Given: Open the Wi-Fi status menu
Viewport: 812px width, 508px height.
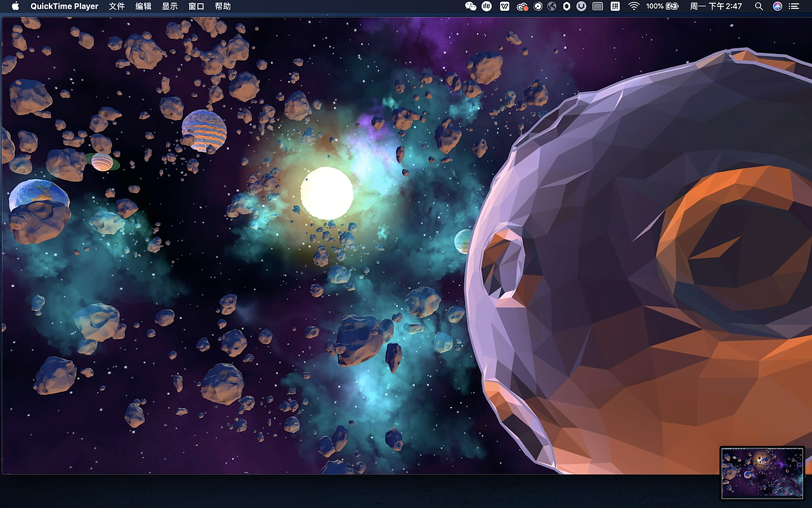Looking at the screenshot, I should click(634, 6).
